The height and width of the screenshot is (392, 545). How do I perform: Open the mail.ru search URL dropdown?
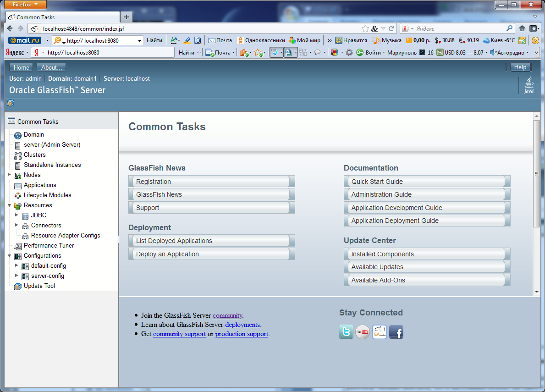(139, 41)
